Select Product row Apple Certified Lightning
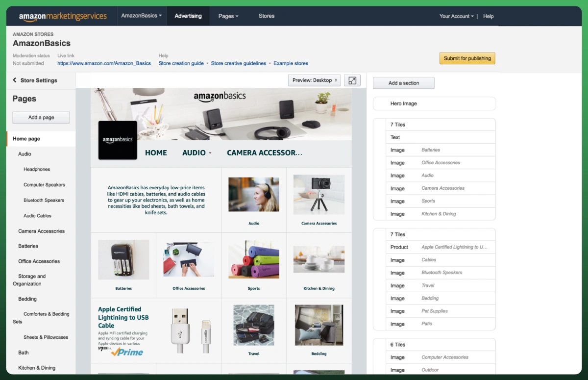The height and width of the screenshot is (380, 588). point(441,247)
